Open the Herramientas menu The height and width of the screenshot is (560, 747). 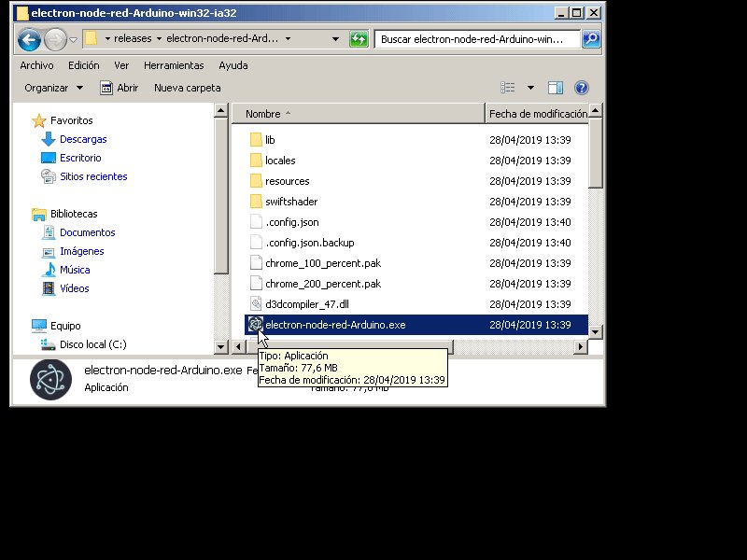(174, 65)
